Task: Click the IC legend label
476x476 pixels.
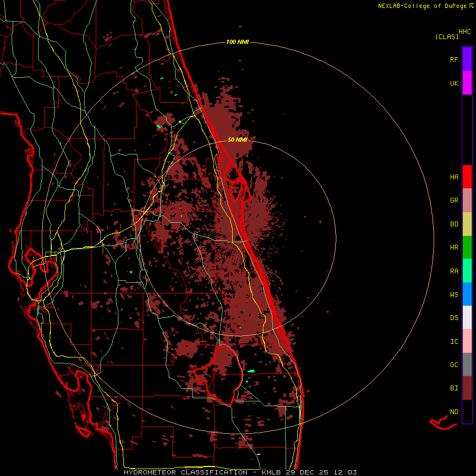Action: [454, 342]
